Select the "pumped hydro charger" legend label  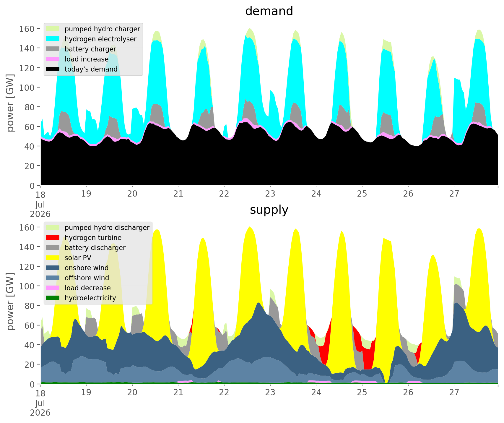tap(102, 29)
